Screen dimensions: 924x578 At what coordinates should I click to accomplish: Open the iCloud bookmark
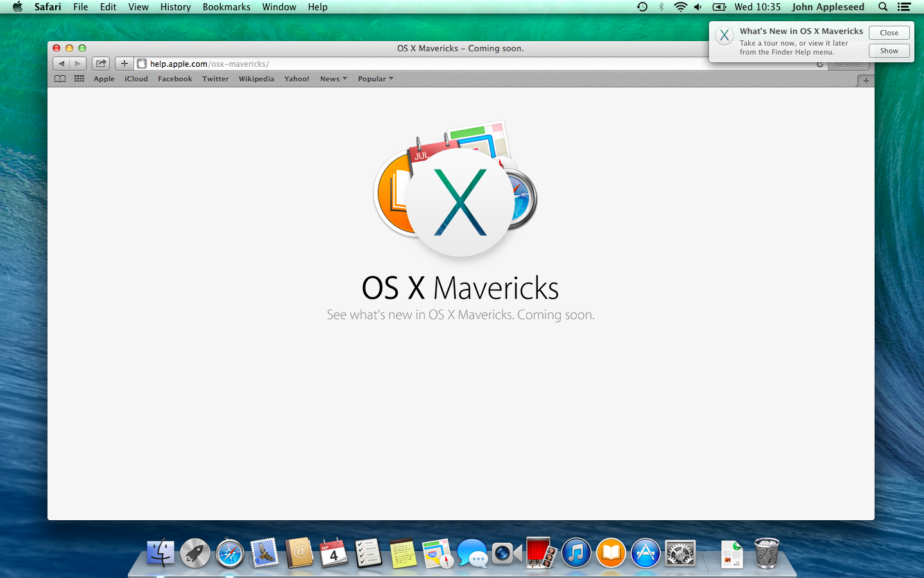coord(136,79)
